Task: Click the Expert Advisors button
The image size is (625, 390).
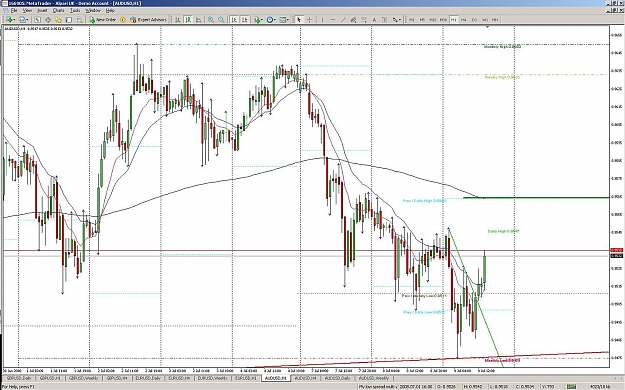Action: (x=148, y=19)
